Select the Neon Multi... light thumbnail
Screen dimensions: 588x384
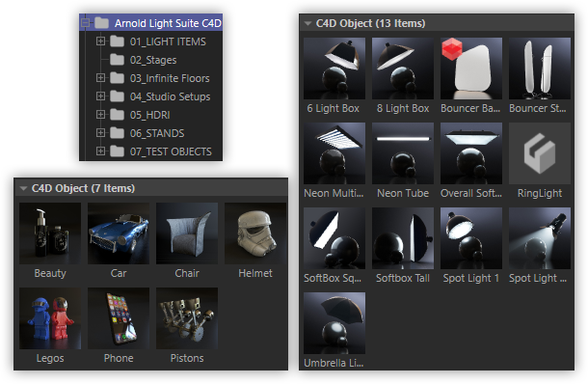334,153
